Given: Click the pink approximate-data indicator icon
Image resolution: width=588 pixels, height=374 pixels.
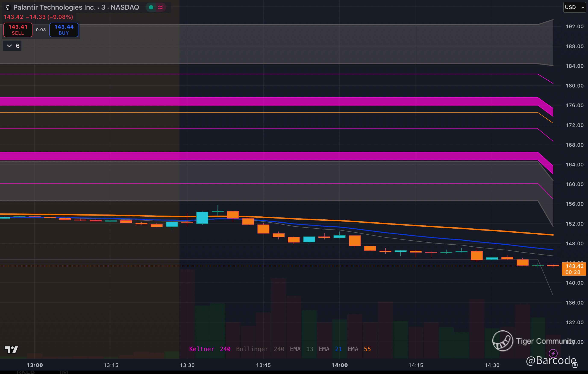Looking at the screenshot, I should tap(160, 7).
